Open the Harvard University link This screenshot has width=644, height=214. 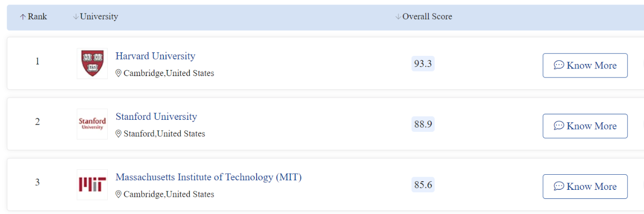coord(155,56)
